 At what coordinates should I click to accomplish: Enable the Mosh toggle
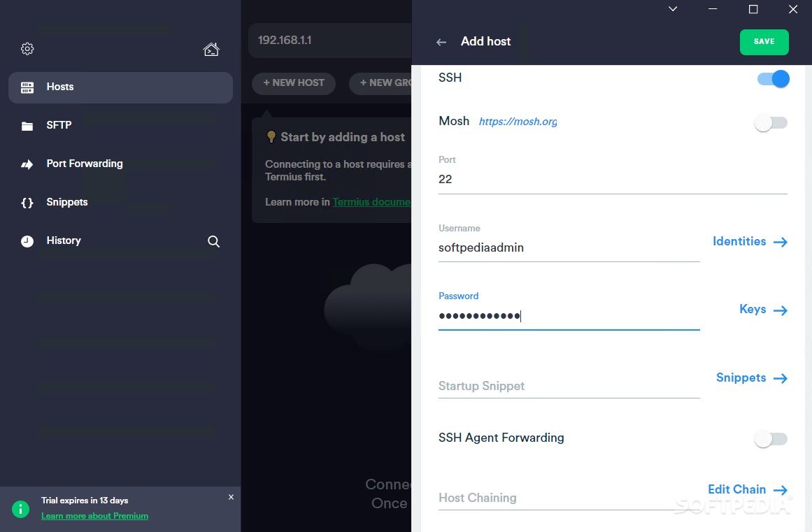771,122
